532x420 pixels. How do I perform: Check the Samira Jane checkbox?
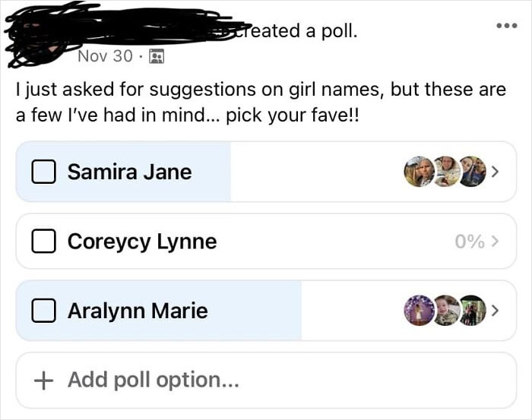[x=43, y=172]
